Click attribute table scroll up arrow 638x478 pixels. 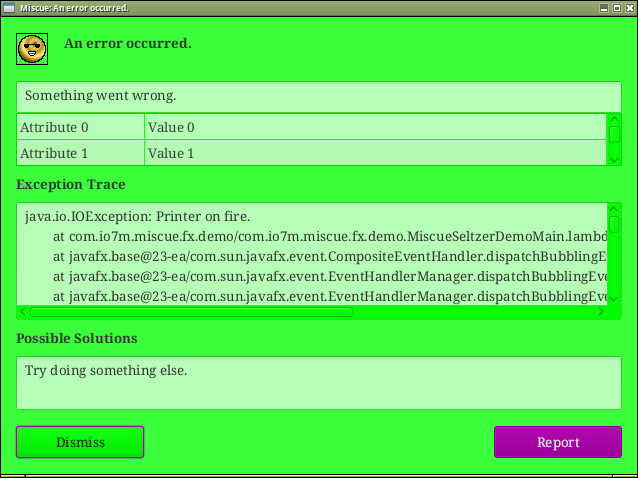point(614,119)
